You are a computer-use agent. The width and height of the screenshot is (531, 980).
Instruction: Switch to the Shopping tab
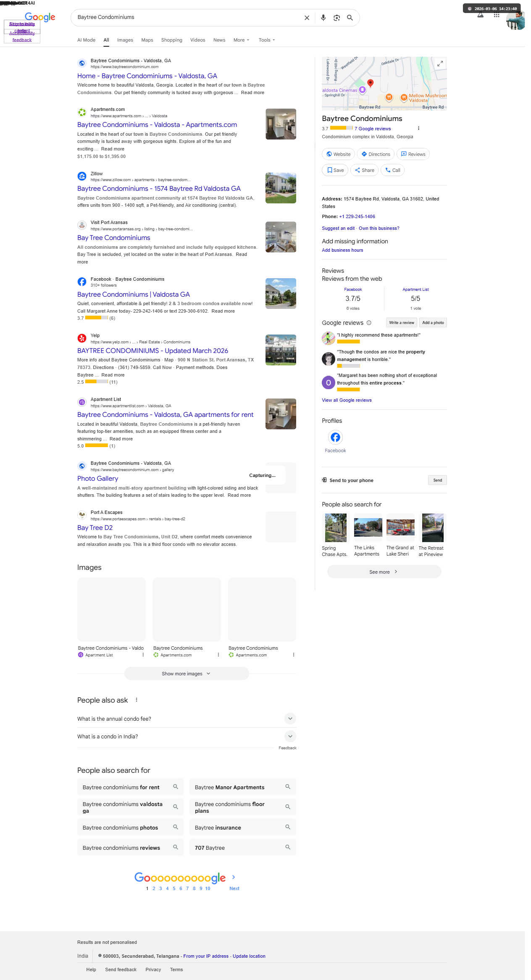click(x=172, y=40)
